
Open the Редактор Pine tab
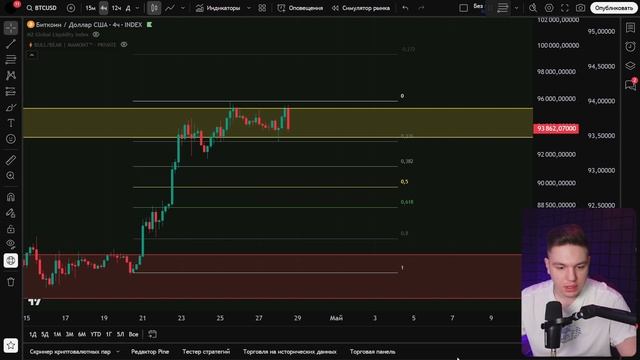(x=150, y=351)
